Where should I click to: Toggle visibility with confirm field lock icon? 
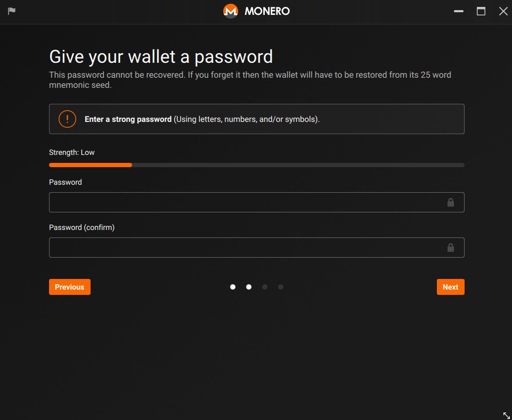pyautogui.click(x=451, y=248)
